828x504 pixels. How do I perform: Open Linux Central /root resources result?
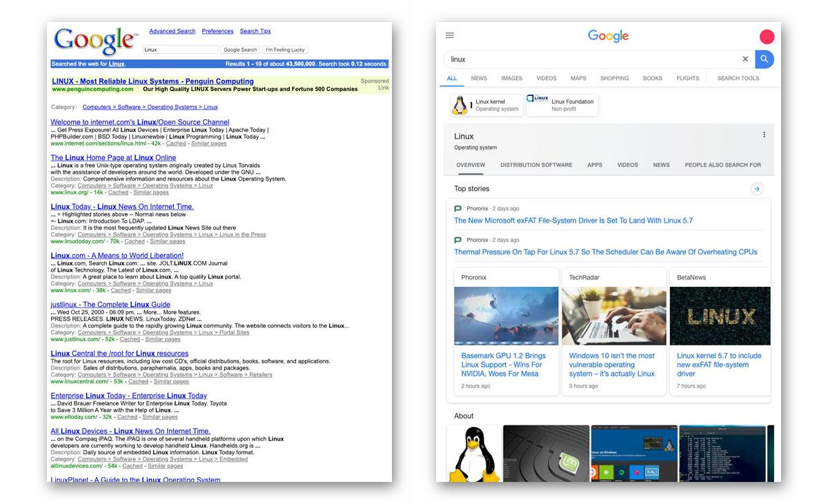(x=119, y=353)
